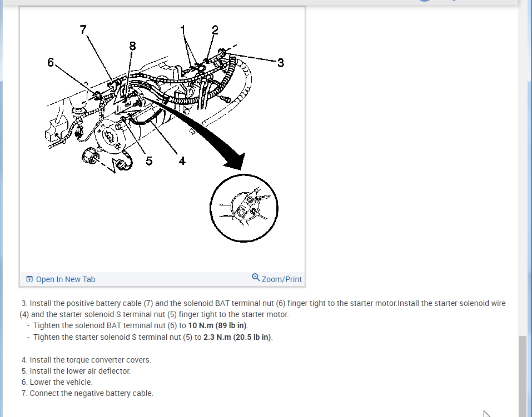The image size is (532, 417).
Task: Click the text '2.3 N.m (20.5 lb in)'
Action: pyautogui.click(x=237, y=337)
